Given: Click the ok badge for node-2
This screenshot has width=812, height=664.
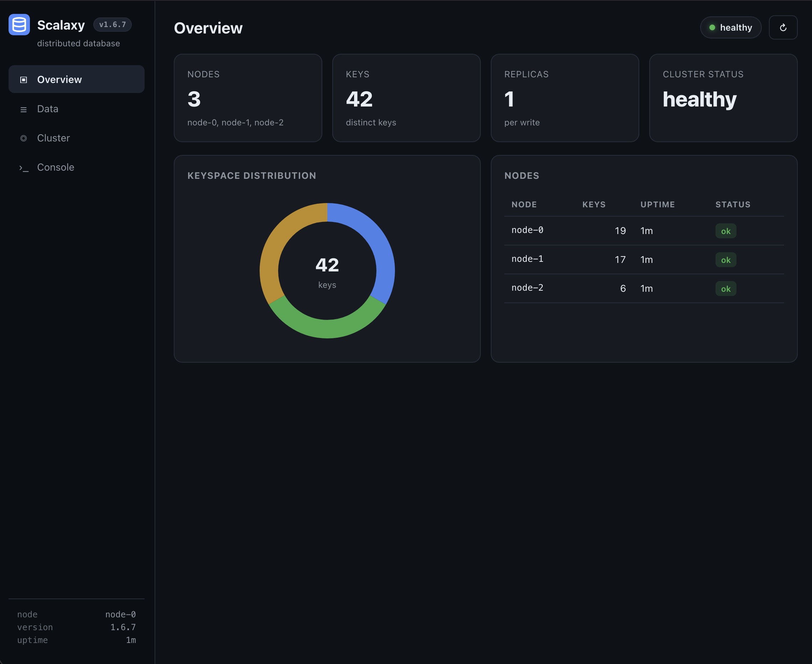Looking at the screenshot, I should 725,289.
